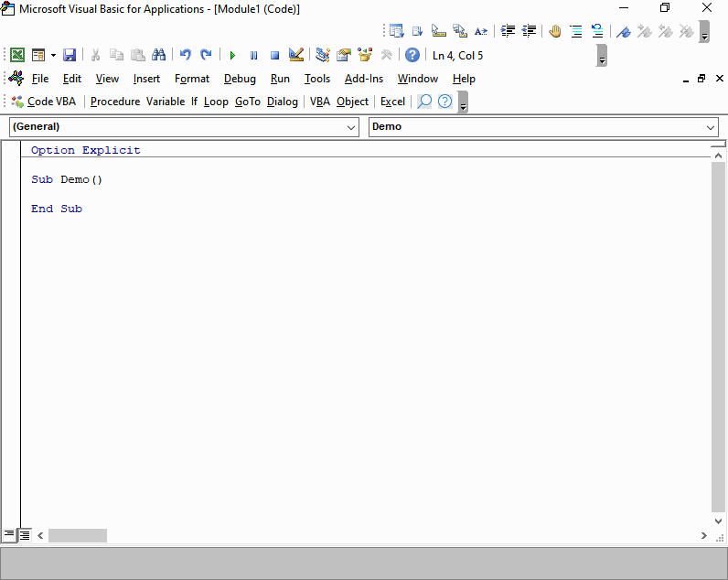Click the Redo arrow icon
The width and height of the screenshot is (728, 580).
[x=206, y=55]
